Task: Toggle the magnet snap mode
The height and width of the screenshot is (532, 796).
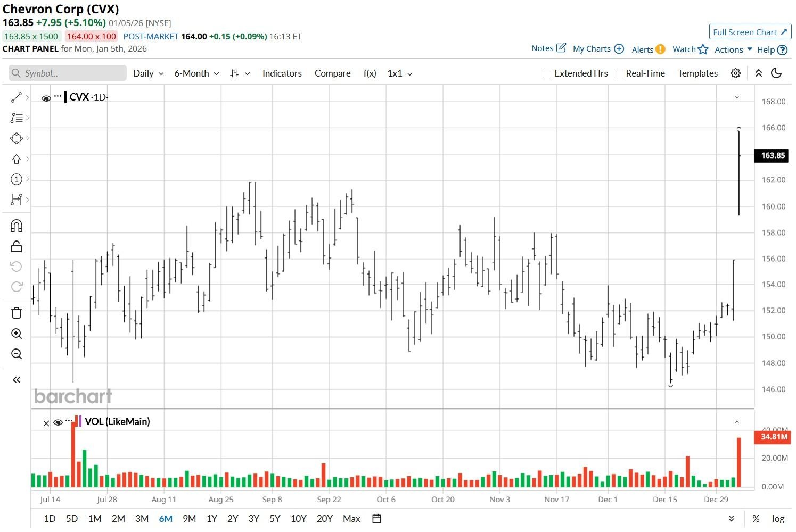Action: coord(17,226)
